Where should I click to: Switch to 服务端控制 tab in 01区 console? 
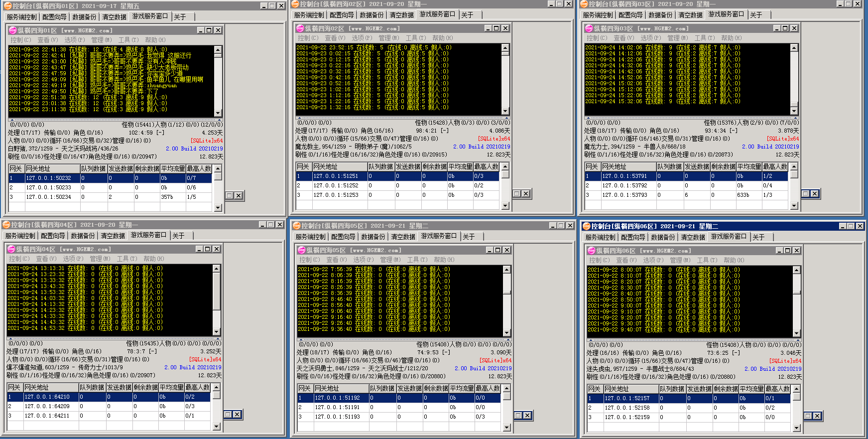point(21,17)
